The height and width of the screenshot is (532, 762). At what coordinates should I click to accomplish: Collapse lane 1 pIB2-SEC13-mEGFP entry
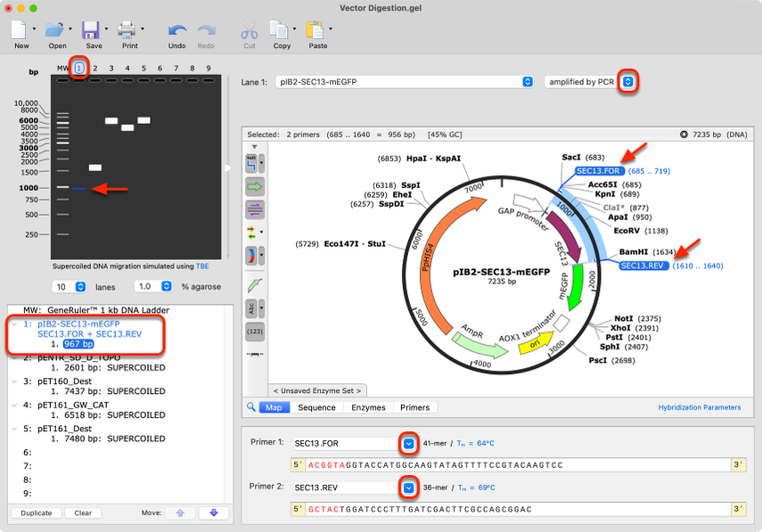[14, 324]
